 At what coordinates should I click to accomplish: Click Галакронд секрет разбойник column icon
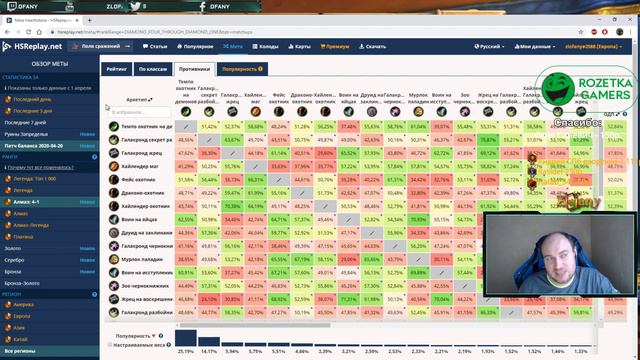pos(209,111)
